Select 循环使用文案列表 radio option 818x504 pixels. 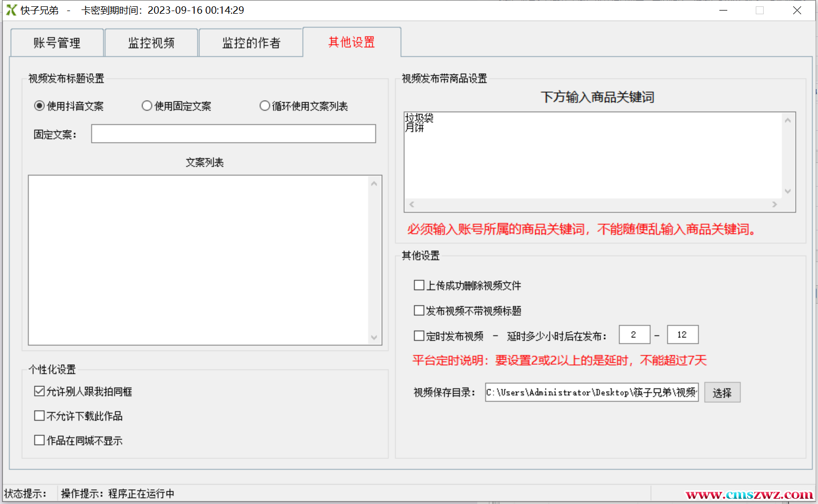point(265,106)
